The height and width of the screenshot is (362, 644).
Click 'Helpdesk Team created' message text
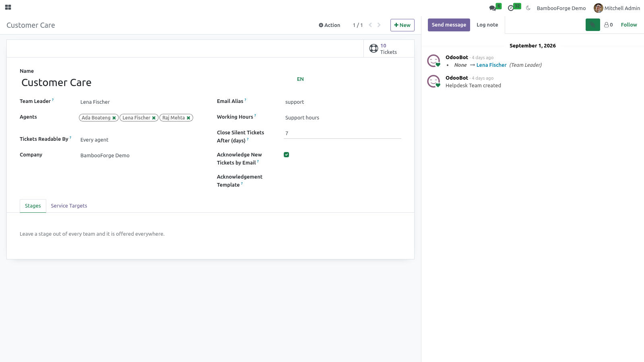473,86
